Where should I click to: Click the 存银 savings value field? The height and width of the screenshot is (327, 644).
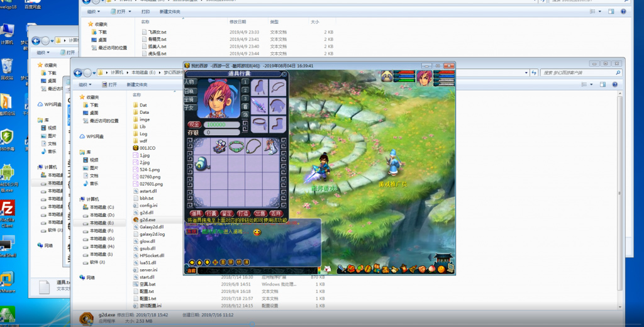(x=222, y=133)
